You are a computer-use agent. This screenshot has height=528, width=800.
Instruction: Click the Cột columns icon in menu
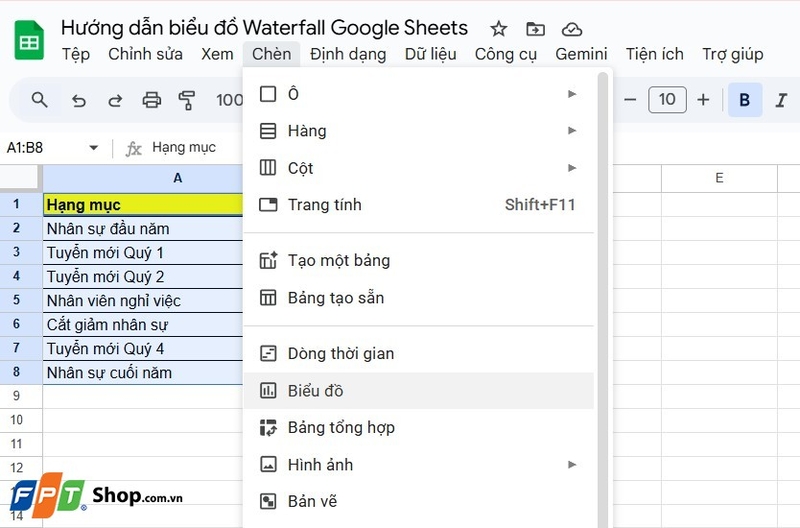click(x=268, y=168)
